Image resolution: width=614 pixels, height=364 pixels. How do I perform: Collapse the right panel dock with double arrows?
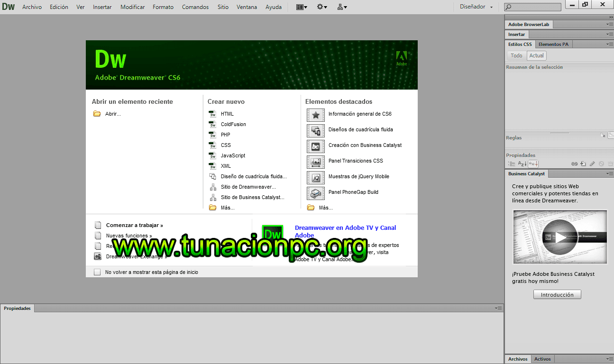611,17
